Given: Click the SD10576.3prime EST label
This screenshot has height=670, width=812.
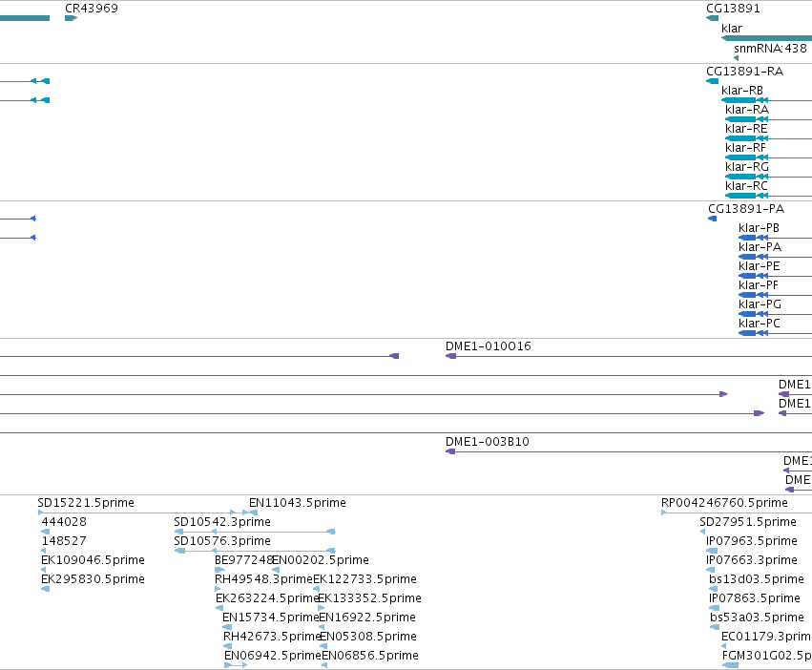Looking at the screenshot, I should pyautogui.click(x=222, y=541).
